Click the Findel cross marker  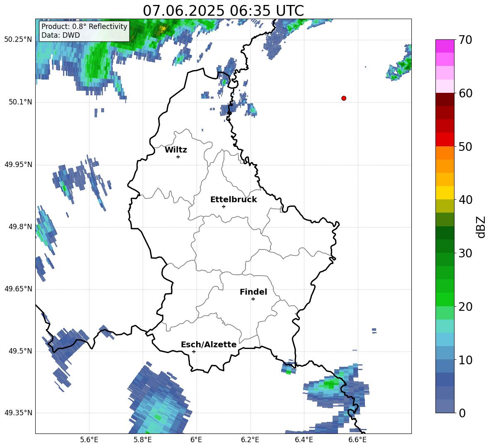[x=253, y=299]
